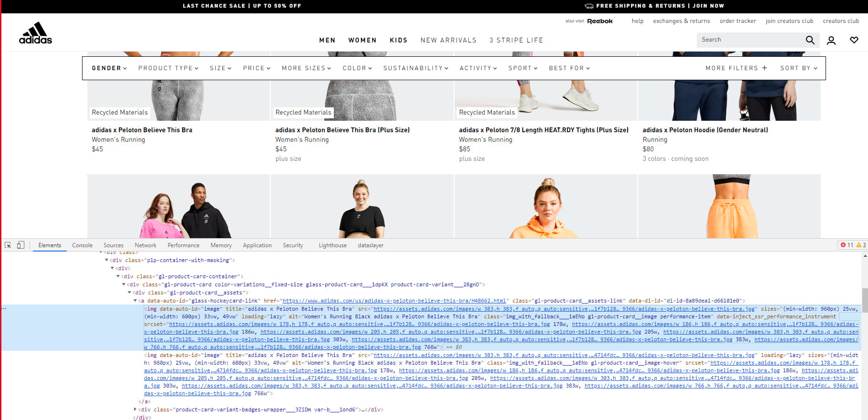Switch to the Application tab
The image size is (868, 420).
point(257,245)
